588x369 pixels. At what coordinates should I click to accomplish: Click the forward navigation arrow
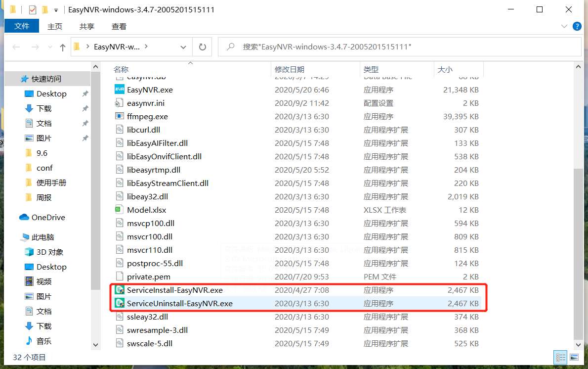coord(35,47)
